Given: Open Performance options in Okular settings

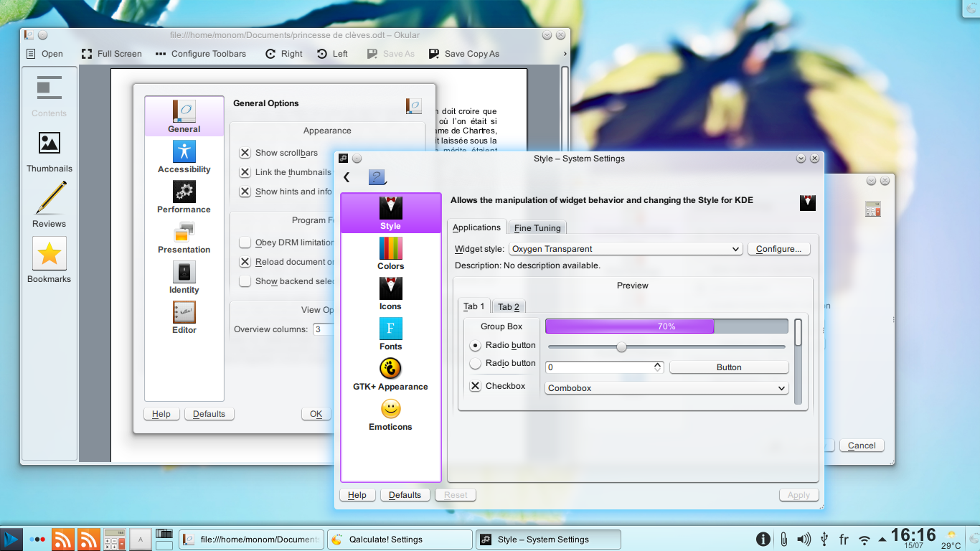Looking at the screenshot, I should point(184,197).
